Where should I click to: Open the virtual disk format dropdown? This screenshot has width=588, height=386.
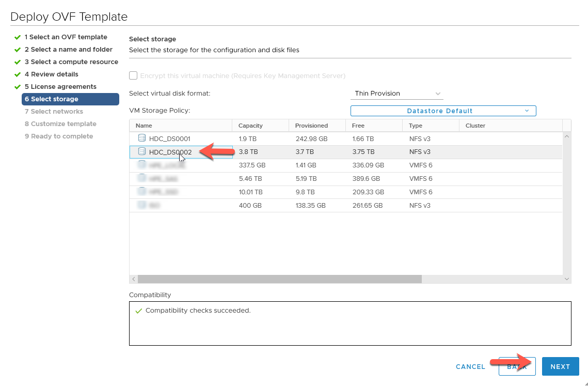(396, 93)
